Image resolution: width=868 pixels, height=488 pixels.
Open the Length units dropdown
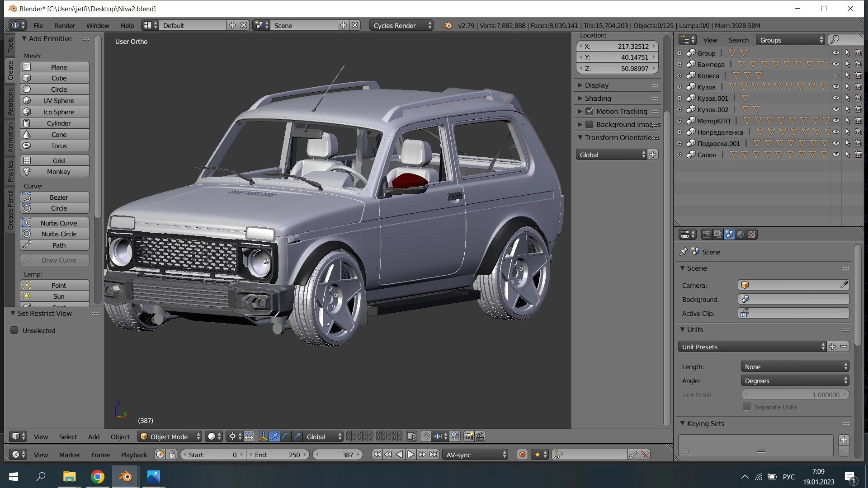(795, 366)
